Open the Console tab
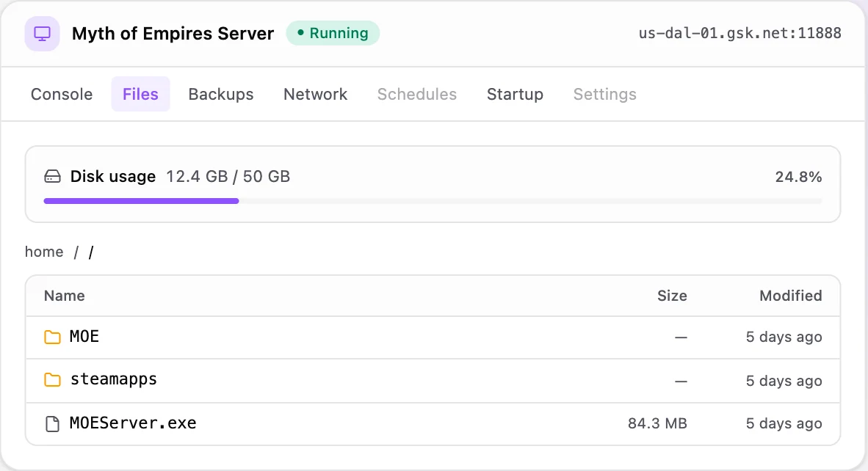Screen dimensions: 868x471 [x=62, y=94]
